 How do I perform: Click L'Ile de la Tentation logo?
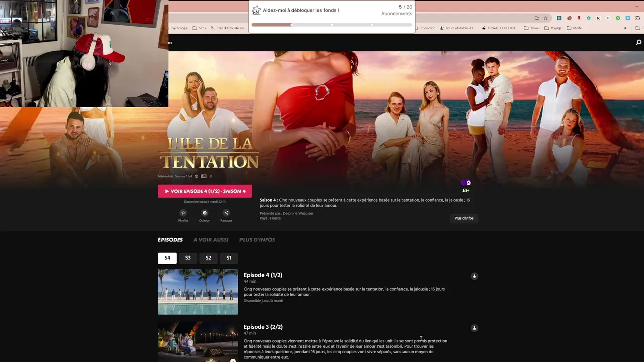(x=209, y=153)
